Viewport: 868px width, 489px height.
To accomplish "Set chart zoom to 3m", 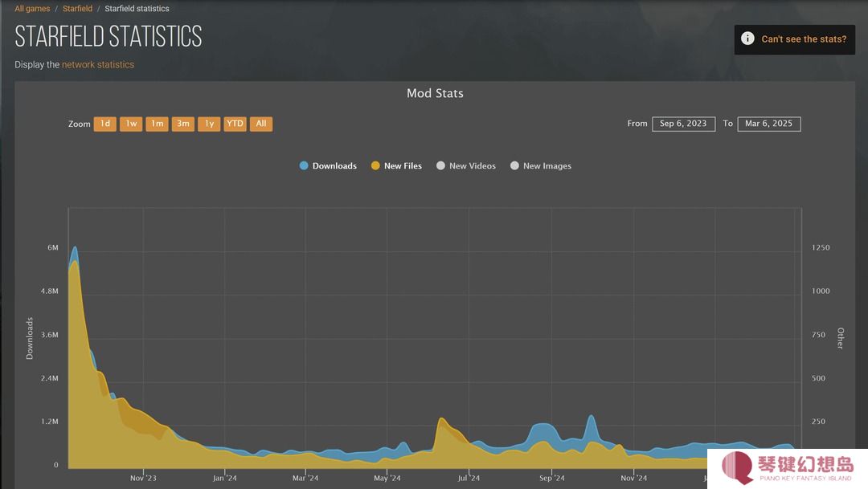I will point(183,124).
